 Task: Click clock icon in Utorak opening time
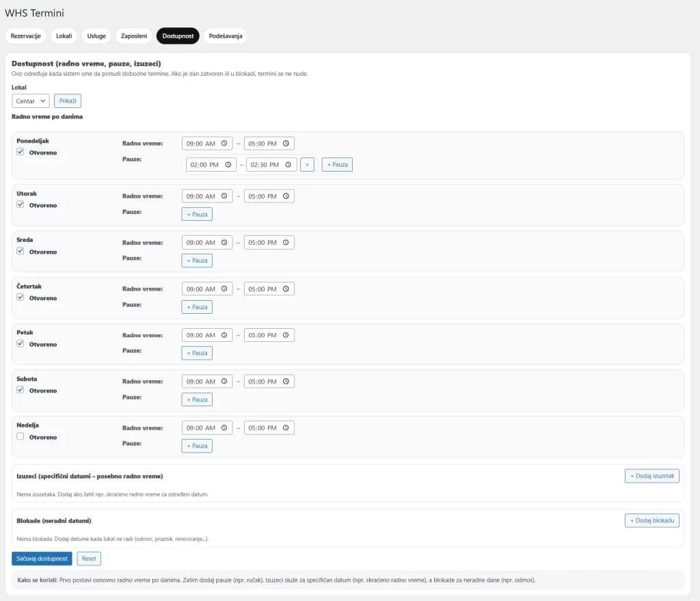click(224, 196)
